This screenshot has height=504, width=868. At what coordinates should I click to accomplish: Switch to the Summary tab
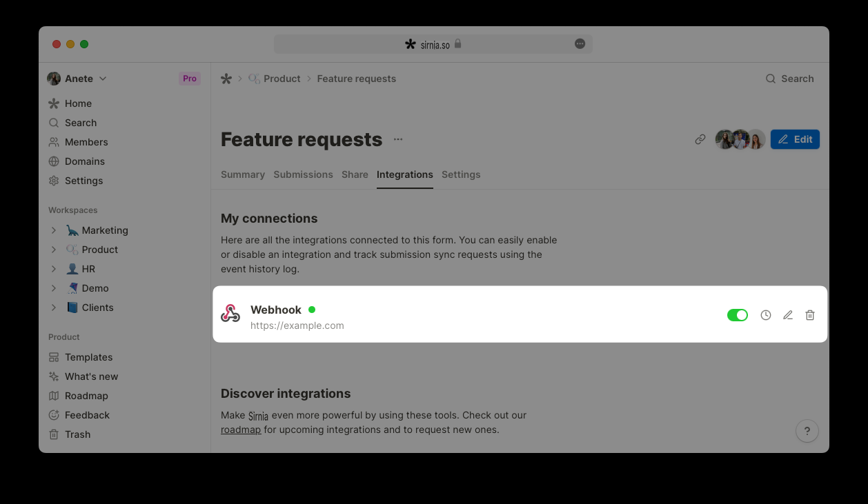243,174
